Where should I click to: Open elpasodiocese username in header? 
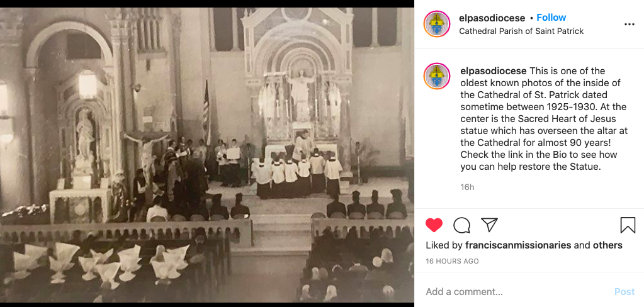[492, 18]
